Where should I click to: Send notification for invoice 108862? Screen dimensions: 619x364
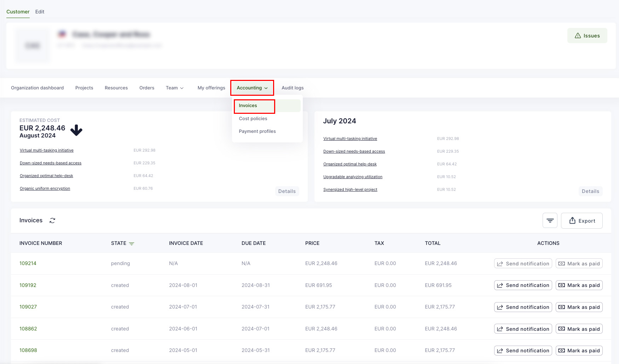(x=523, y=329)
